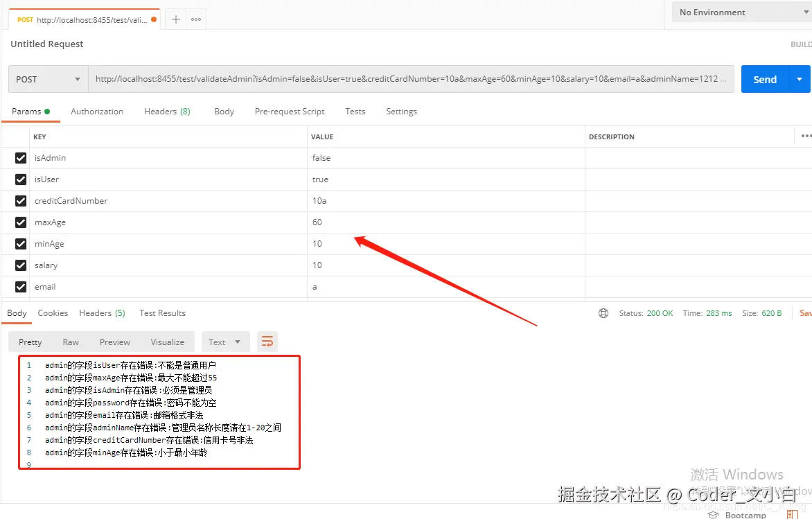Image resolution: width=812 pixels, height=519 pixels.
Task: Select the response Cookies tab
Action: point(53,313)
